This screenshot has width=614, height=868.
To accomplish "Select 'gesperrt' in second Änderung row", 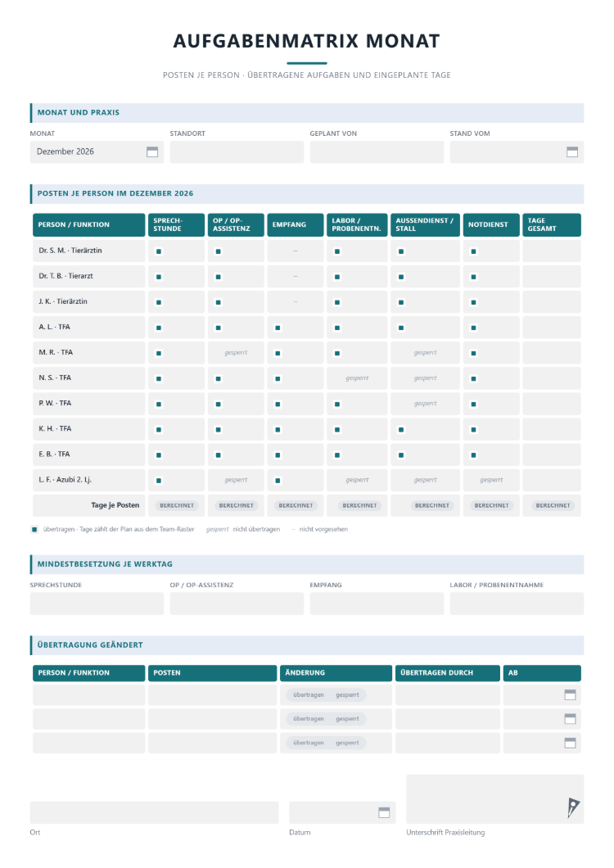I will [x=347, y=718].
